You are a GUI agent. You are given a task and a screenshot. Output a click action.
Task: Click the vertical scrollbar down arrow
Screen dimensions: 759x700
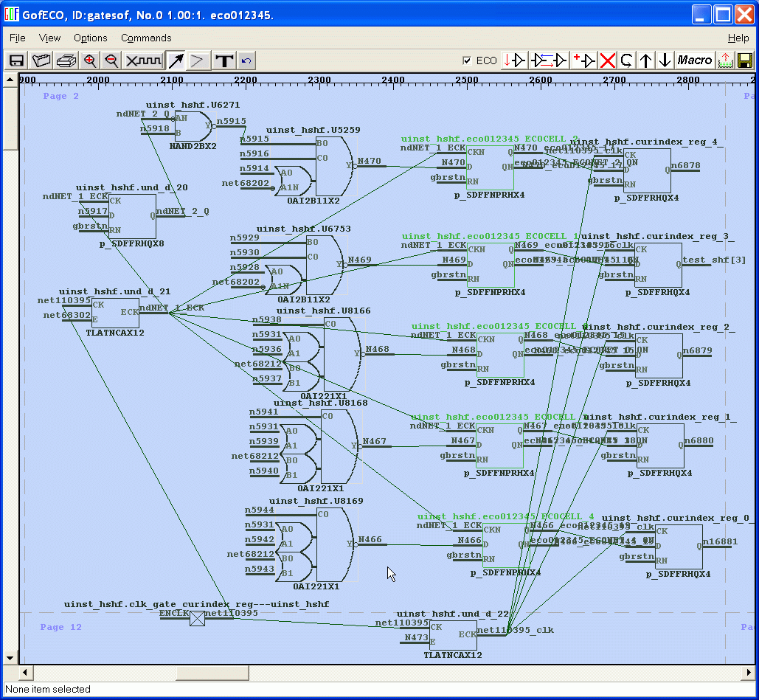10,658
